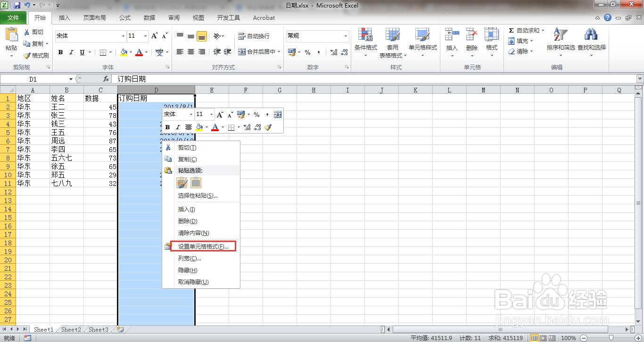Image resolution: width=644 pixels, height=342 pixels.
Task: Choose 取消隐藏 from the context menu
Action: coord(201,282)
